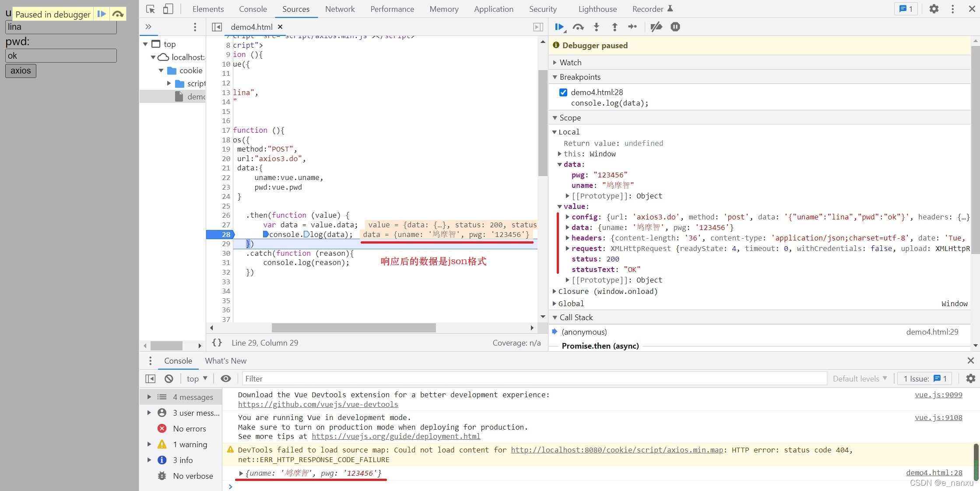
Task: Switch to the Console panel tab at top
Action: click(x=253, y=9)
